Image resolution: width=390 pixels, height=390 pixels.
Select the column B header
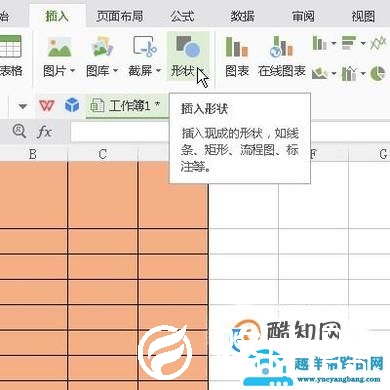pos(33,154)
